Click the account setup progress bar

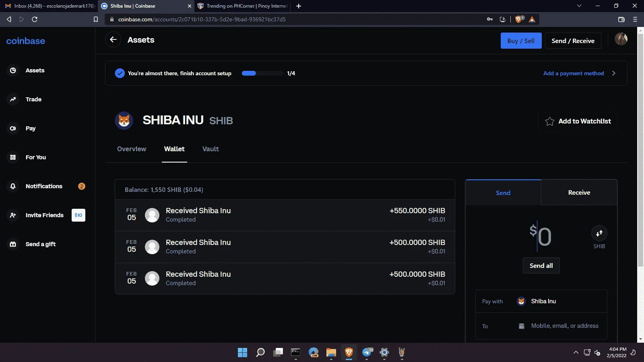262,73
